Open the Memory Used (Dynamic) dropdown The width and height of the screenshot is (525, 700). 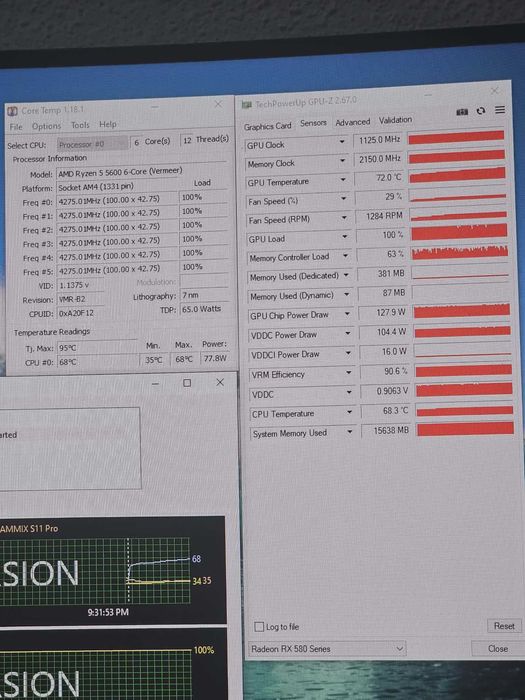click(346, 295)
